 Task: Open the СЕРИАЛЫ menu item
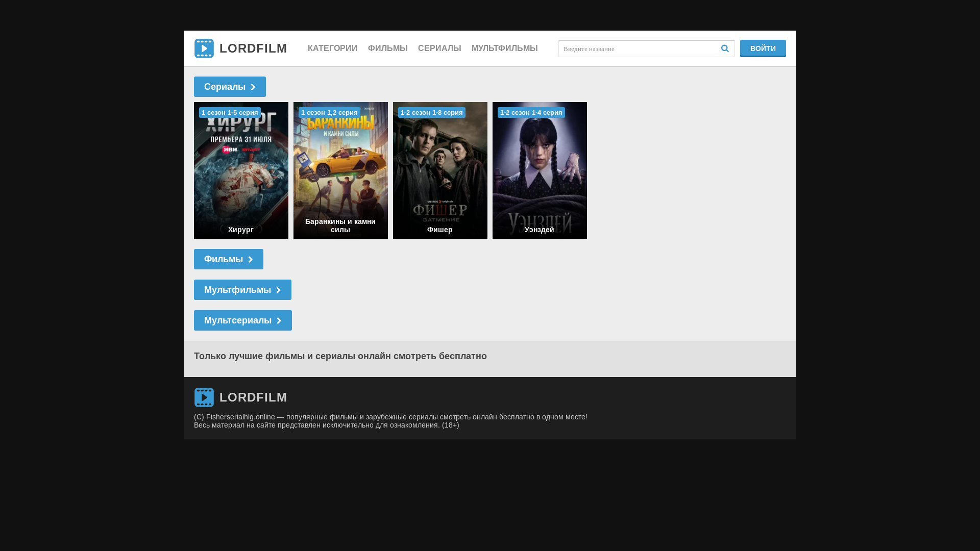point(439,48)
